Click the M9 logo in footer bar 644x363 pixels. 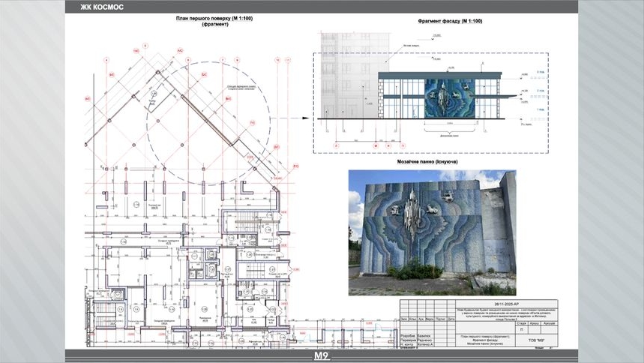(x=322, y=355)
